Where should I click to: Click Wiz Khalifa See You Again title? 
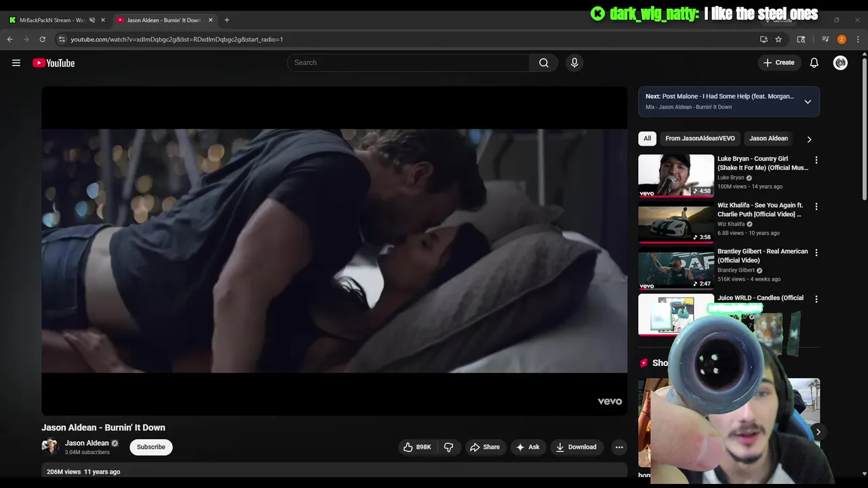coord(760,209)
